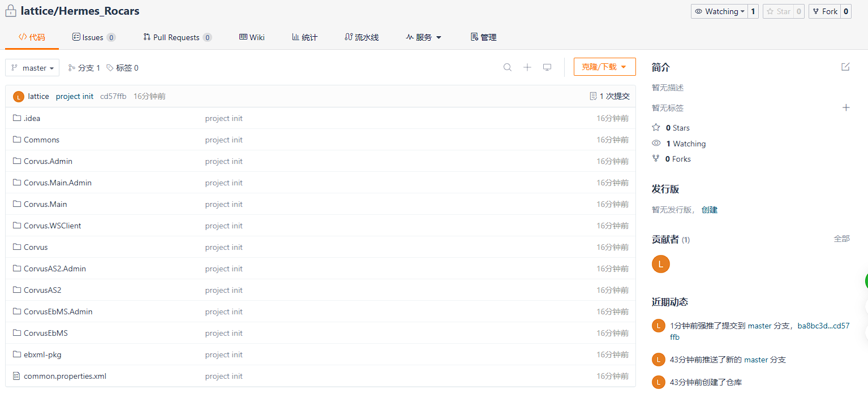
Task: Click the lattice avatar in the commit row
Action: tap(19, 97)
